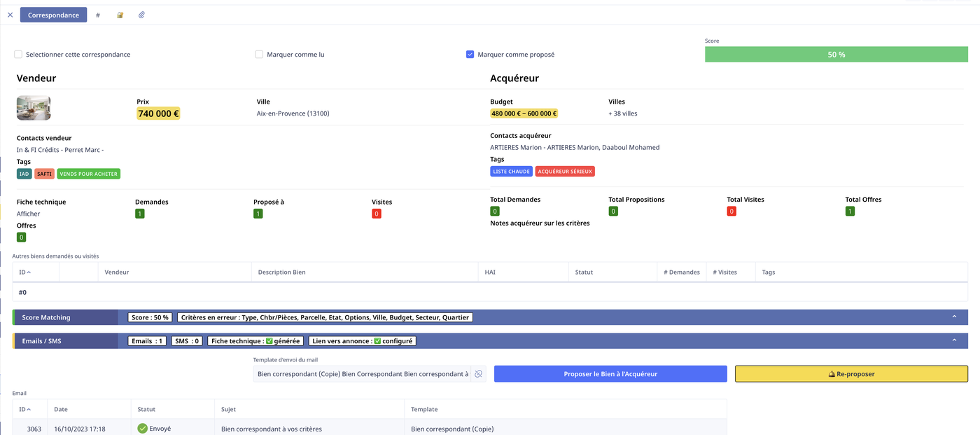Screen dimensions: 980x435
Task: Select the Correspondance tab
Action: tap(53, 15)
